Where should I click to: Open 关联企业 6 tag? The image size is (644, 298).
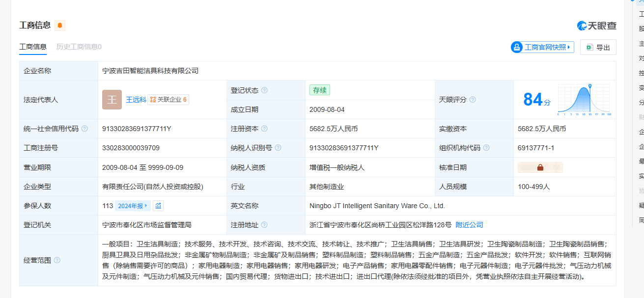(x=168, y=100)
